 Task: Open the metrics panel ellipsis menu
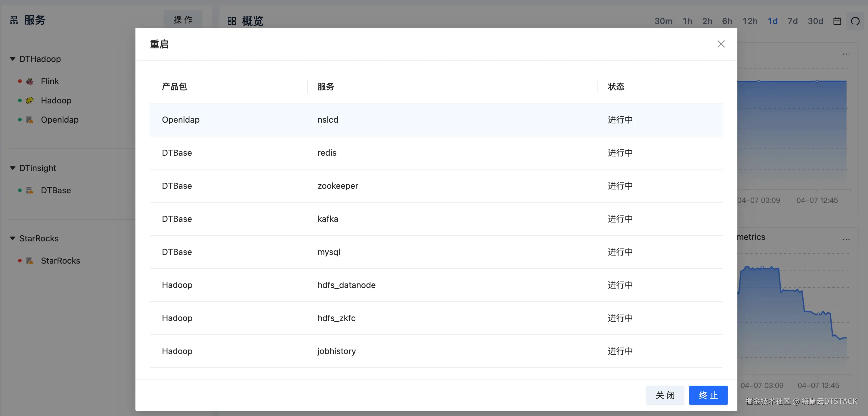tap(846, 239)
